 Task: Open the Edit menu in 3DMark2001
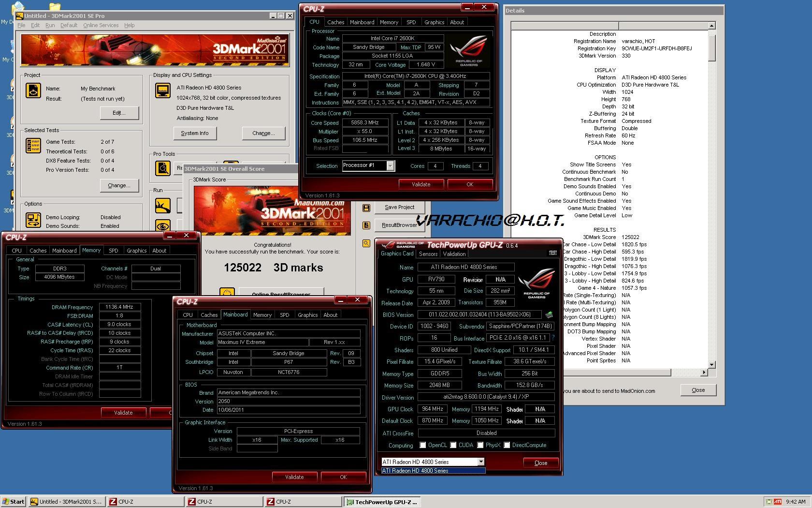coord(35,25)
